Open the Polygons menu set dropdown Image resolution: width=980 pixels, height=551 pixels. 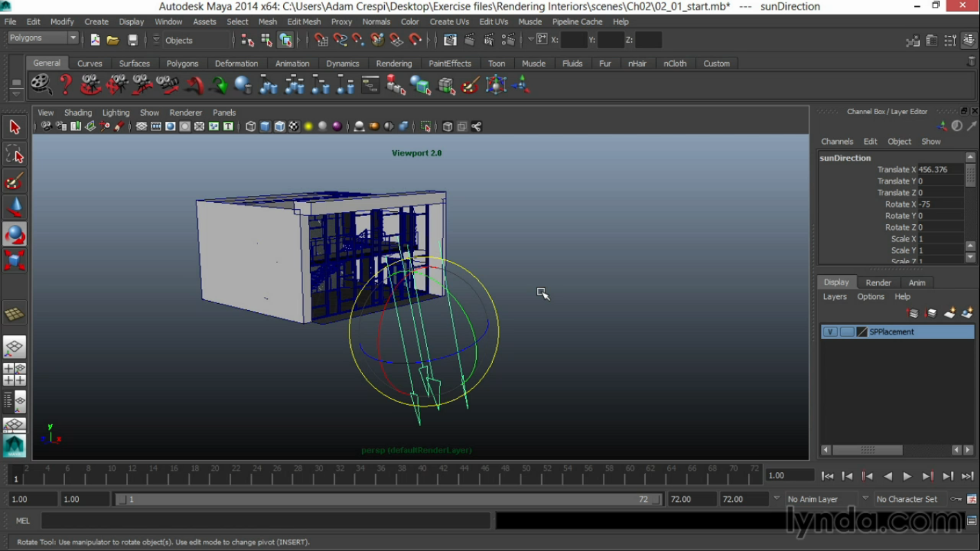(43, 38)
